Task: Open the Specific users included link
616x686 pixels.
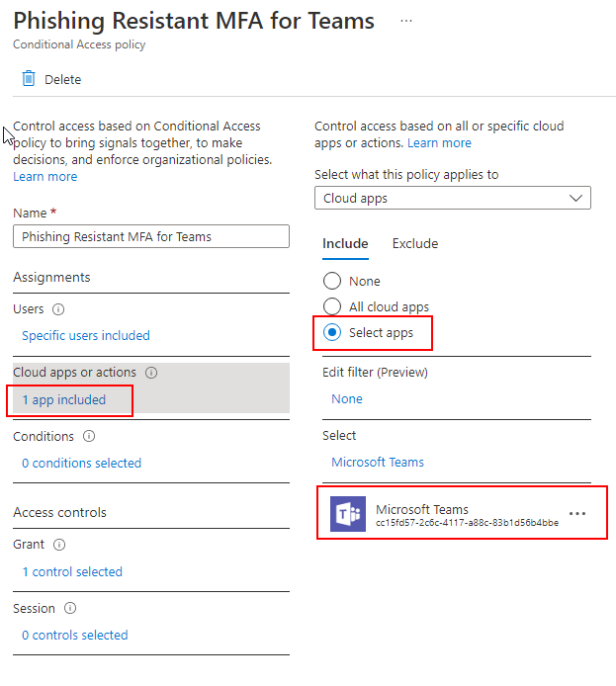Action: click(86, 335)
